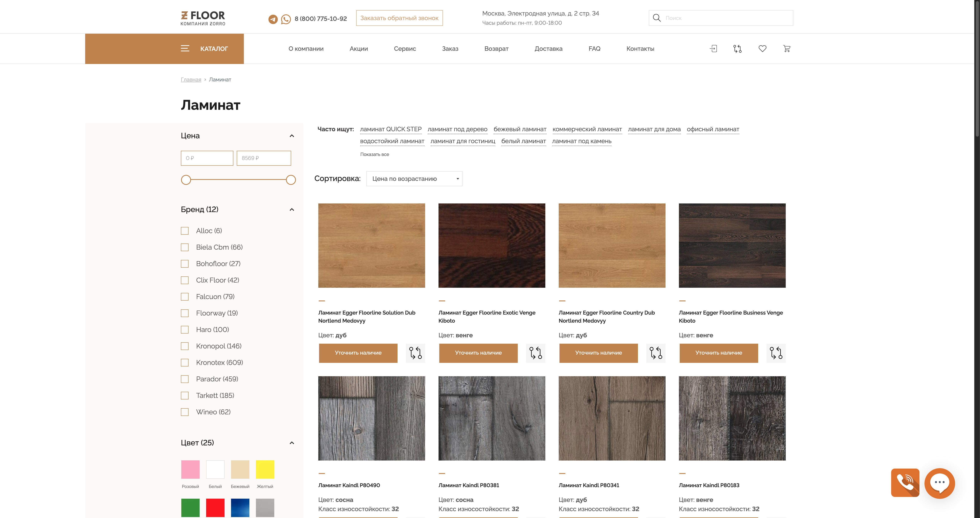Collapse the Цена filter section
Viewport: 980px width, 518px height.
(x=292, y=136)
